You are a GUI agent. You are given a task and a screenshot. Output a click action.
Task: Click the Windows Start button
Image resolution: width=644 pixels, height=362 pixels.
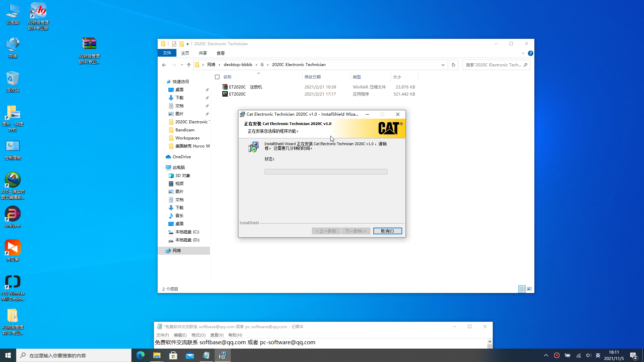pos(8,355)
